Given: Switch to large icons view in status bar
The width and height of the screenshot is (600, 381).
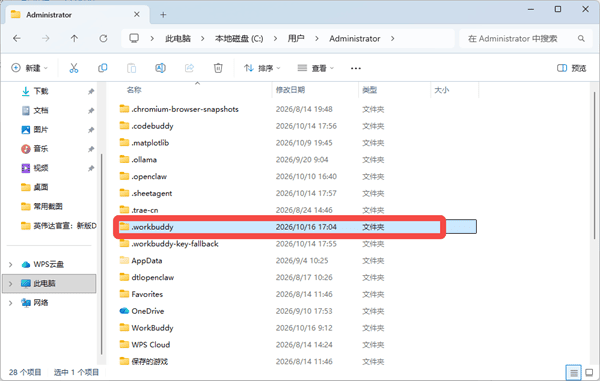Looking at the screenshot, I should (x=589, y=372).
